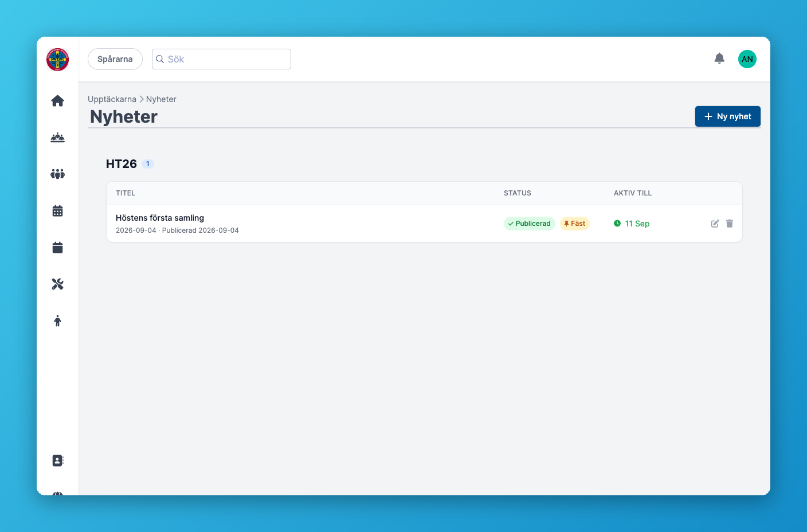Open the person icon in sidebar
Image resolution: width=807 pixels, height=532 pixels.
point(57,321)
